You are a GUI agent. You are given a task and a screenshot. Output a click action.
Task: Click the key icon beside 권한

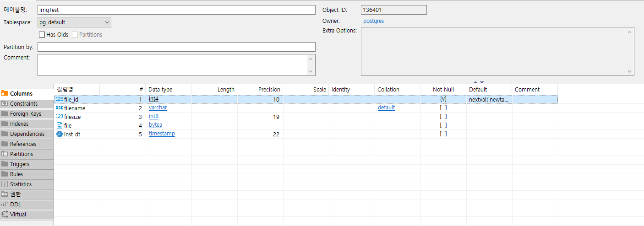(x=5, y=194)
